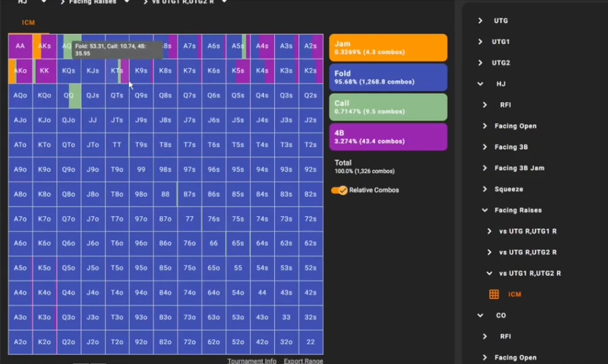Select the 32s hand cell
Viewport: 608px width, 364px height.
pos(310,317)
